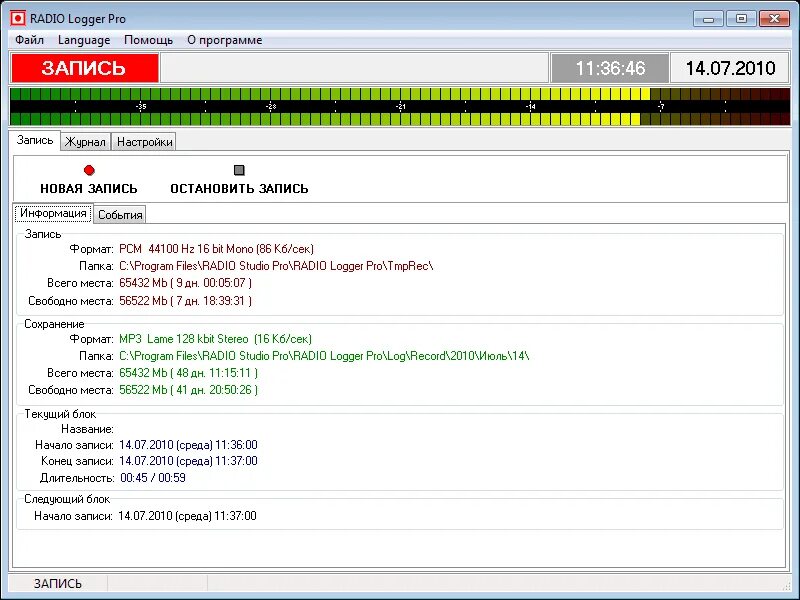Image resolution: width=800 pixels, height=600 pixels.
Task: Click the 65432 Mb (9 дн. 00:05:07) value
Action: coord(185,283)
